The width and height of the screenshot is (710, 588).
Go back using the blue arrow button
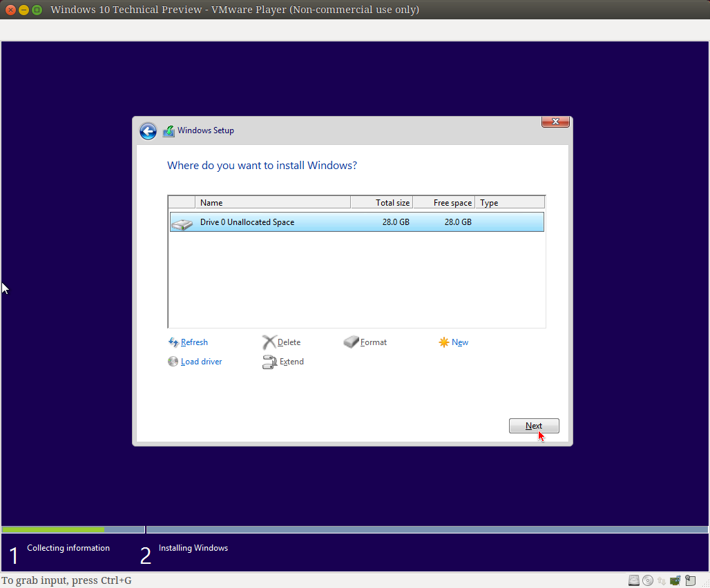click(148, 131)
